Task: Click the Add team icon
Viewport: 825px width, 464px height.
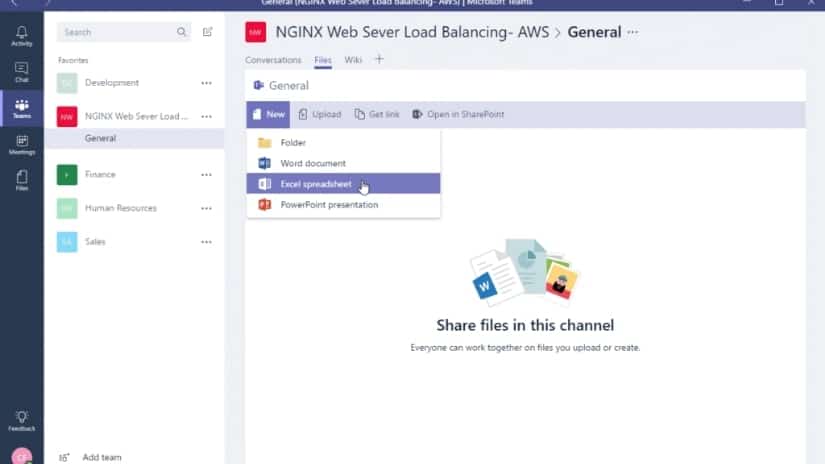Action: [64, 457]
